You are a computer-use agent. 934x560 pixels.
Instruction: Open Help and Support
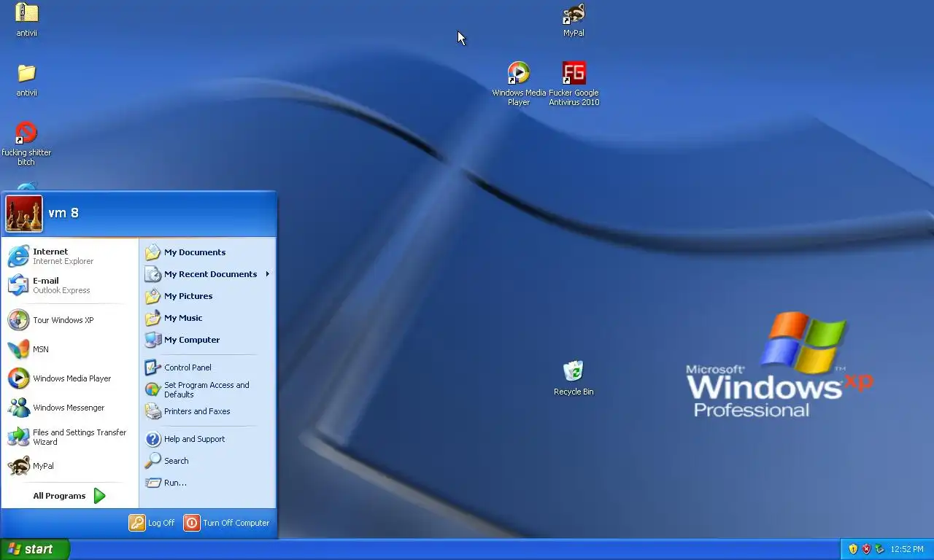(207, 439)
